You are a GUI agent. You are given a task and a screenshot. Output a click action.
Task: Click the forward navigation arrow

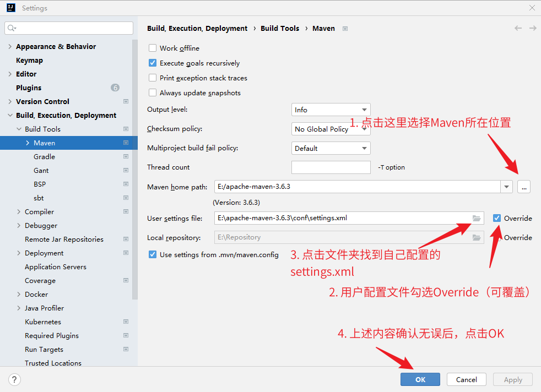click(x=533, y=28)
